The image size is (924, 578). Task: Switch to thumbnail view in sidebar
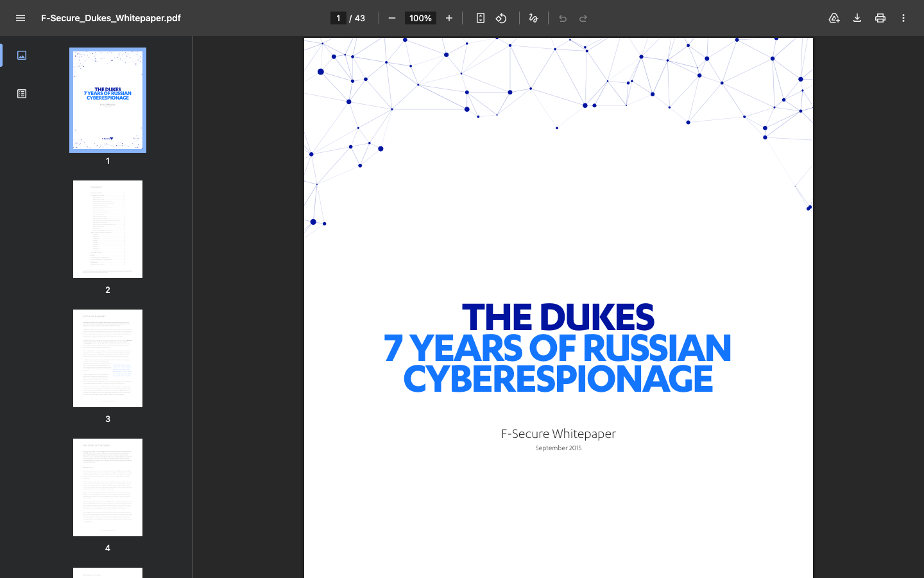point(21,55)
